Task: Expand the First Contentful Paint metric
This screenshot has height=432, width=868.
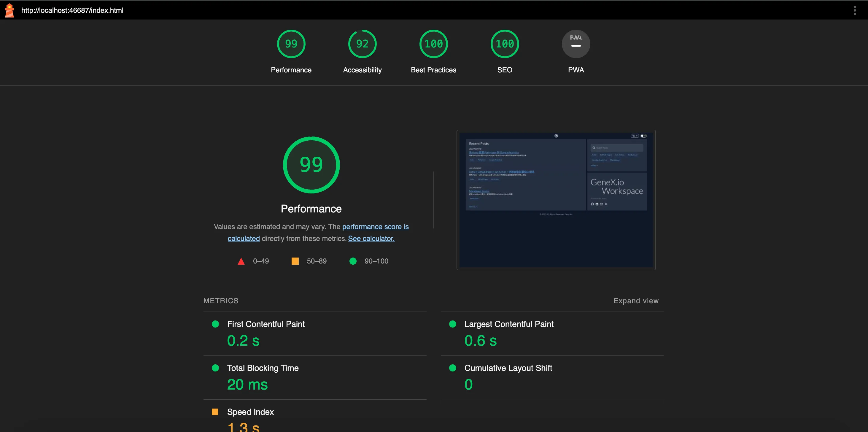Action: tap(266, 324)
